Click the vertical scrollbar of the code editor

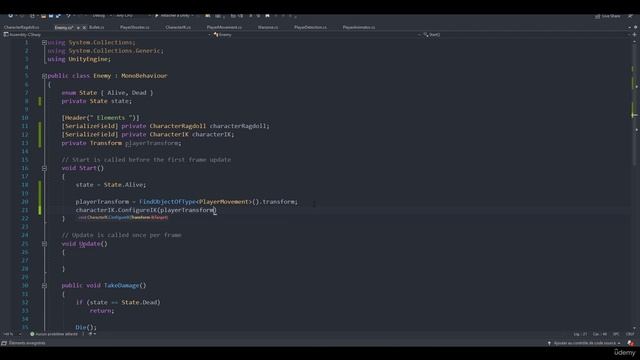(x=634, y=184)
